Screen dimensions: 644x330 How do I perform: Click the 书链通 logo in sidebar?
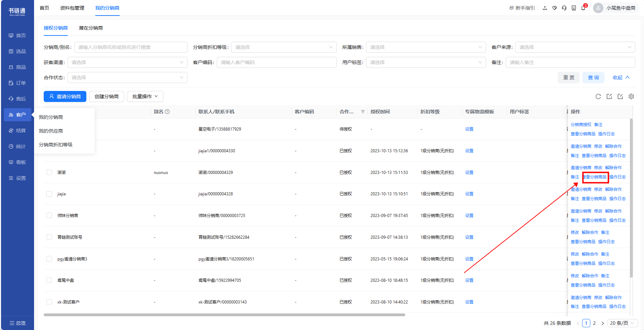(x=17, y=12)
